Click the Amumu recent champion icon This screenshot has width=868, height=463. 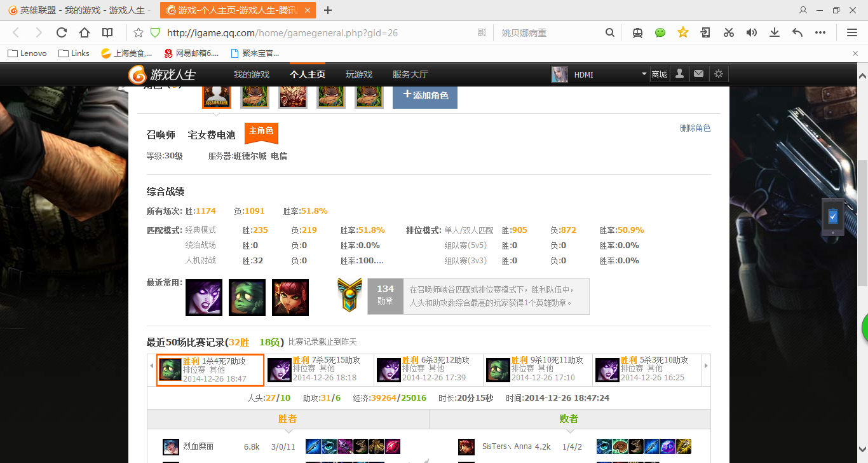click(247, 297)
